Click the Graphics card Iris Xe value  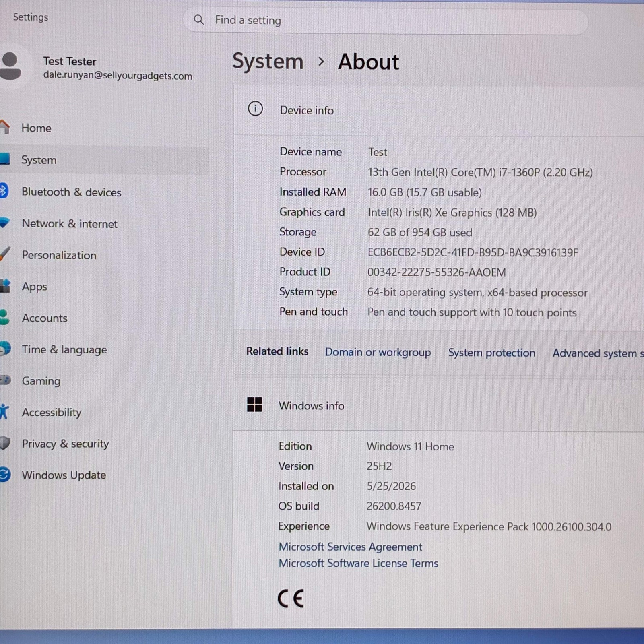tap(452, 213)
